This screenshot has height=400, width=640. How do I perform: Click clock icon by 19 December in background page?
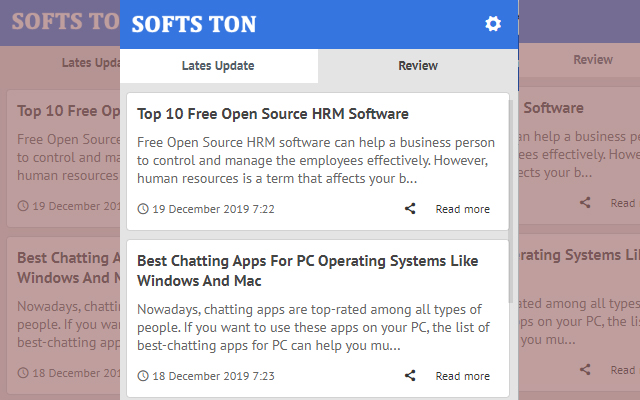coord(23,206)
